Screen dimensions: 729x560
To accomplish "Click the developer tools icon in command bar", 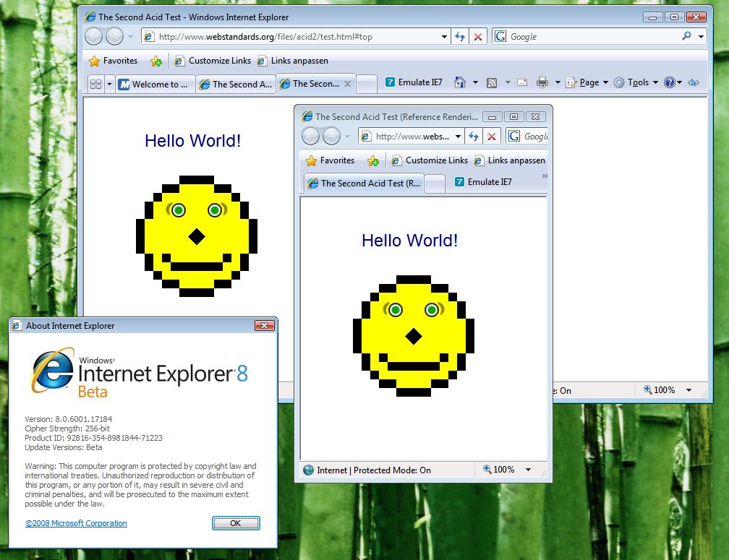I will click(x=694, y=82).
